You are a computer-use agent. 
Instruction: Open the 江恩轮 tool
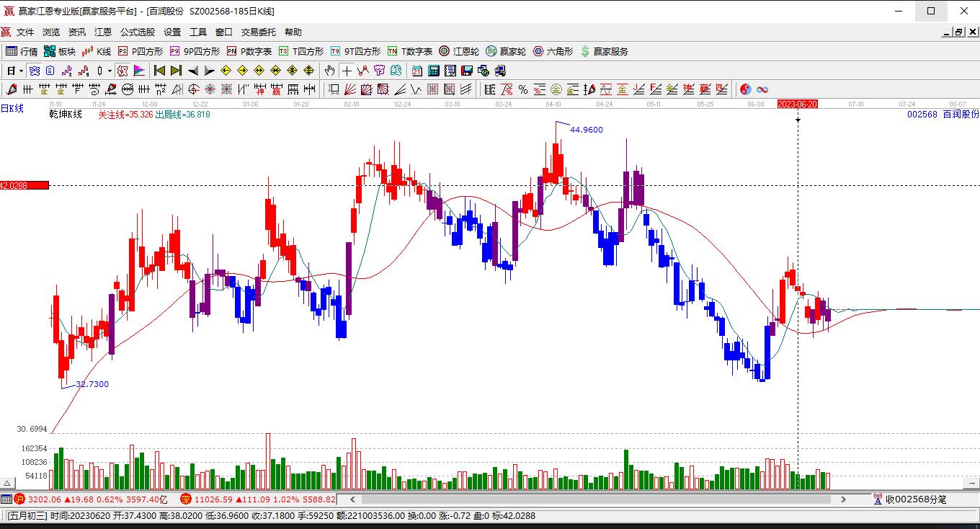click(x=459, y=51)
